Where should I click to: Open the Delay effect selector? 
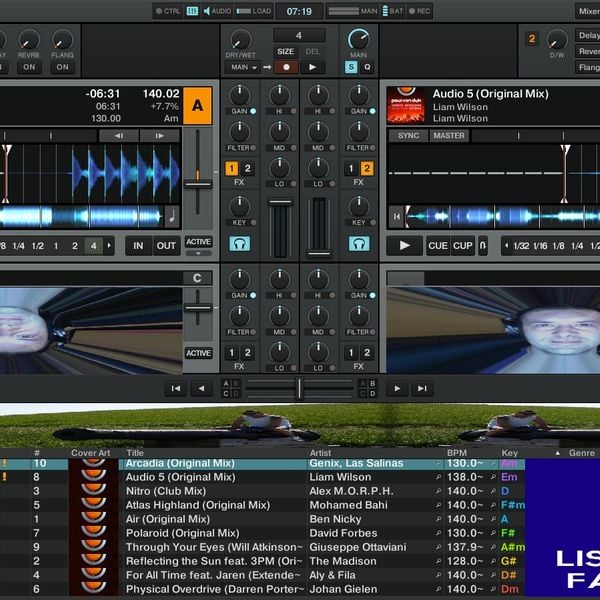point(588,36)
